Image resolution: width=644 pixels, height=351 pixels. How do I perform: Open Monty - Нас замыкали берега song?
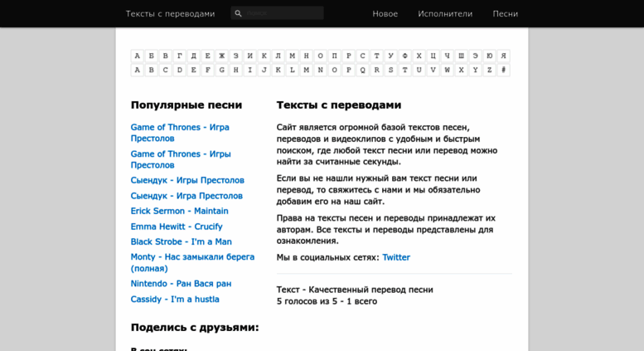coord(192,263)
